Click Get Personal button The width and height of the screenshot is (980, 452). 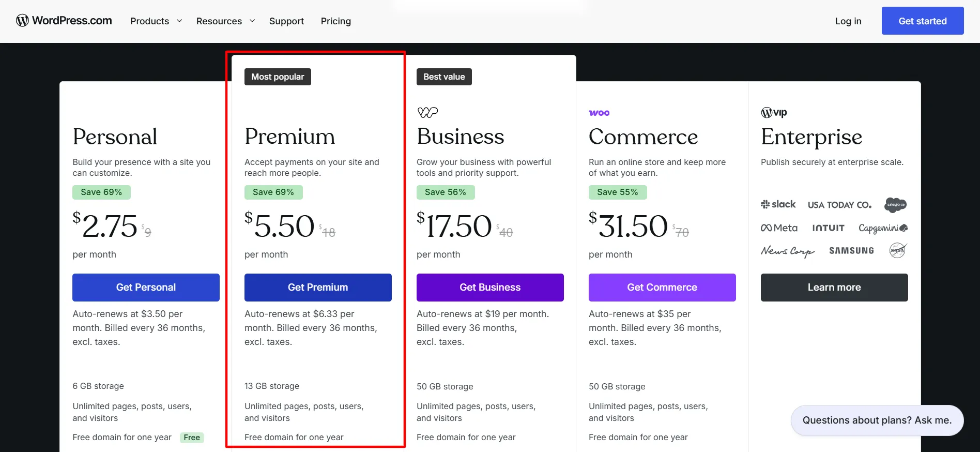coord(146,288)
